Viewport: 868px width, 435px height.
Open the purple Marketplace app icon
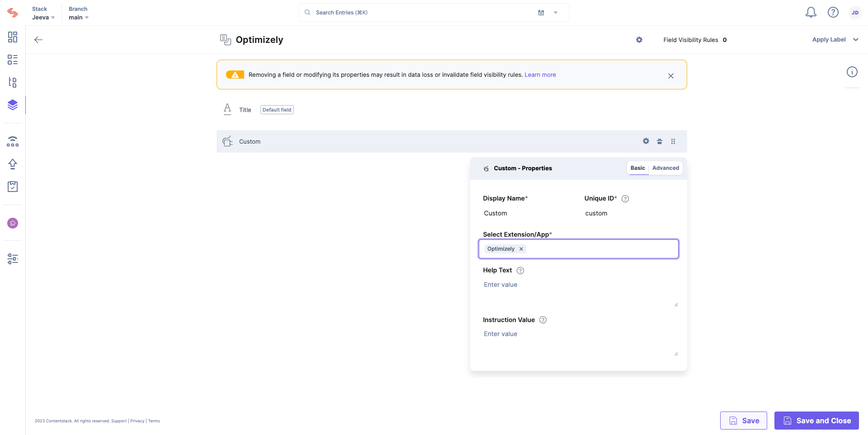click(13, 223)
